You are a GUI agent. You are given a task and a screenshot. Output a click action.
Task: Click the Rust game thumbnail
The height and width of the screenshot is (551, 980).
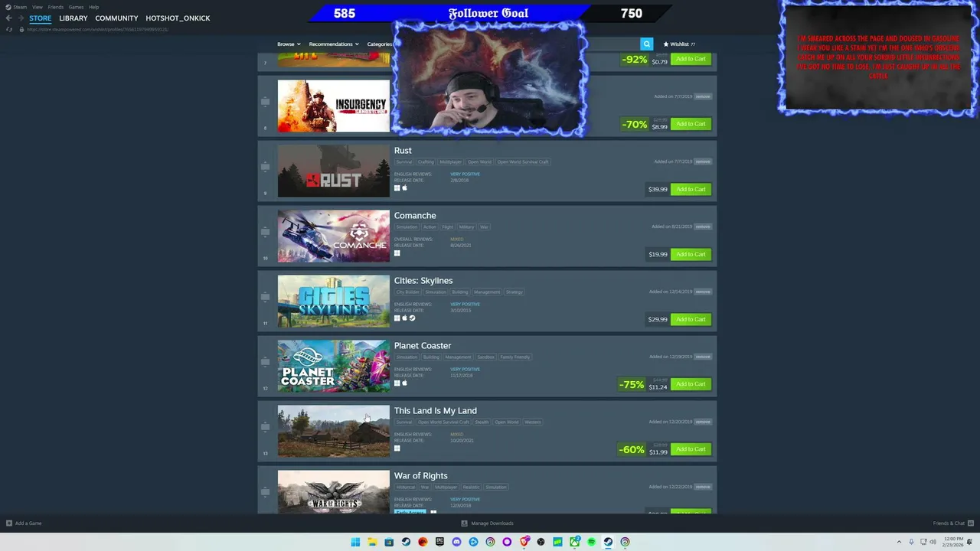point(333,171)
